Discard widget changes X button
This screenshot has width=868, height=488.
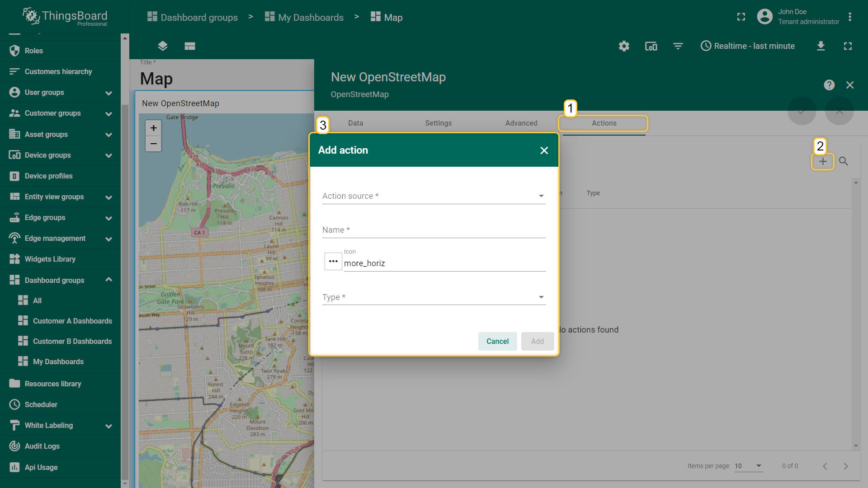point(839,111)
